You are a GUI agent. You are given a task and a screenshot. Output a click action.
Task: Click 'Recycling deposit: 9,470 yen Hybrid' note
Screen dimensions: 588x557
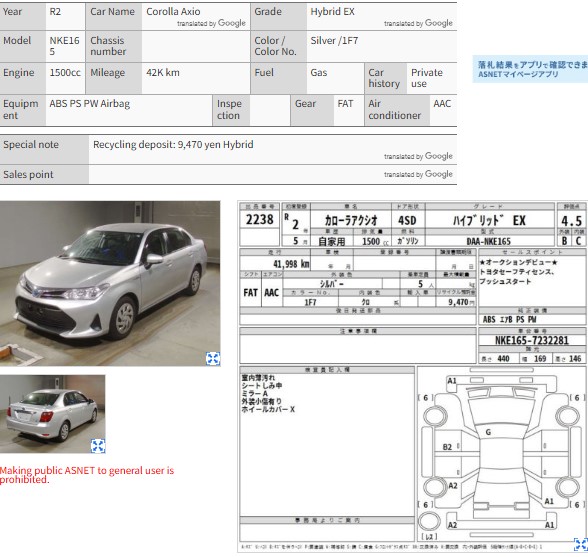tap(173, 144)
